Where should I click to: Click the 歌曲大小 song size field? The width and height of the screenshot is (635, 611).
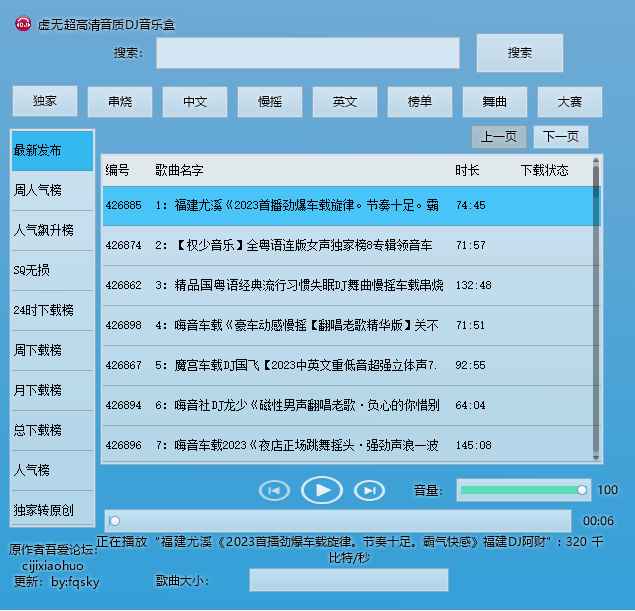click(x=348, y=580)
